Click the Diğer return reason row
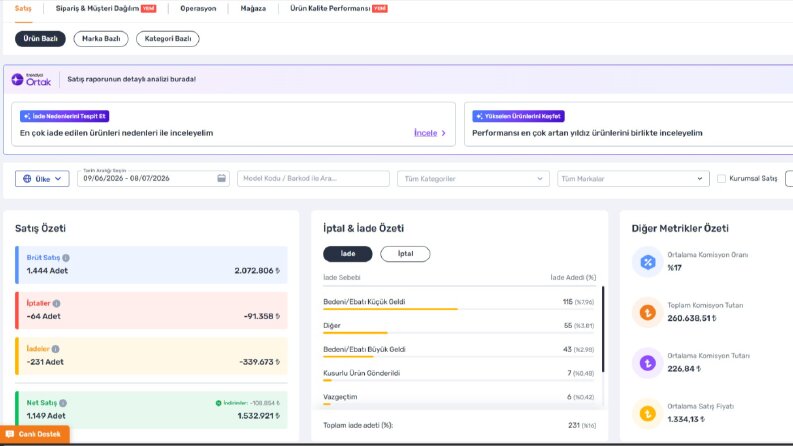793x446 pixels. click(459, 326)
